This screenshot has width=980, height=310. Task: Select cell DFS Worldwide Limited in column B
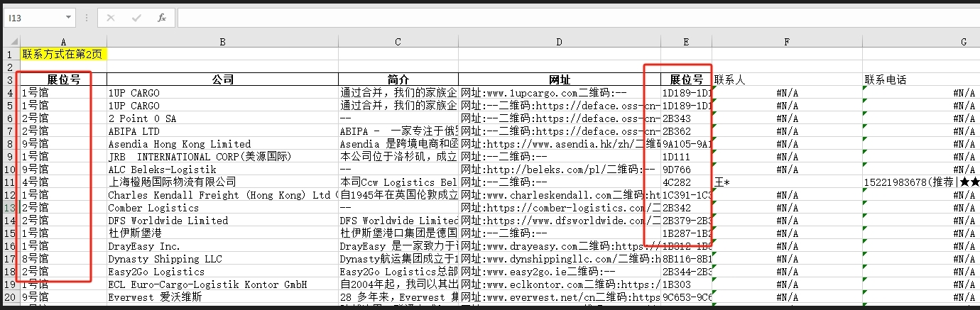tap(222, 220)
